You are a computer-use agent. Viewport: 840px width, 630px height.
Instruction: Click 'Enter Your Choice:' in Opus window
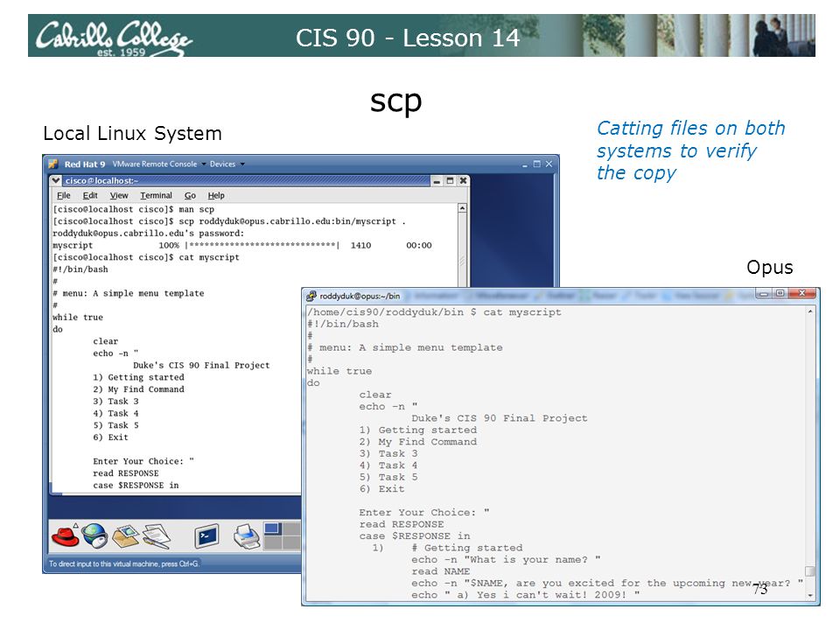[x=417, y=513]
